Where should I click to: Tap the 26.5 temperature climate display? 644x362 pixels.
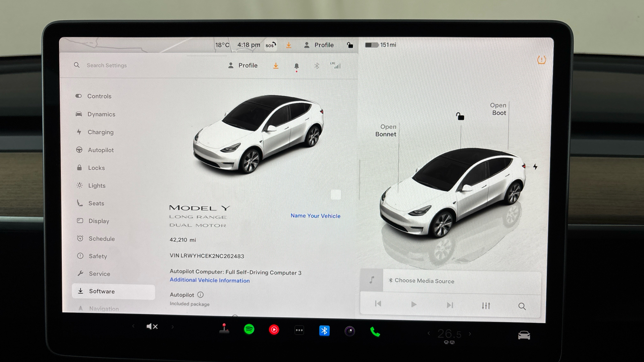(449, 334)
